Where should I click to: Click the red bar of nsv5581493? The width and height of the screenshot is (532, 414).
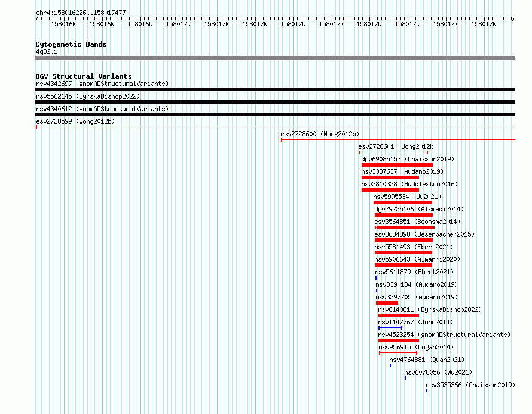[403, 253]
